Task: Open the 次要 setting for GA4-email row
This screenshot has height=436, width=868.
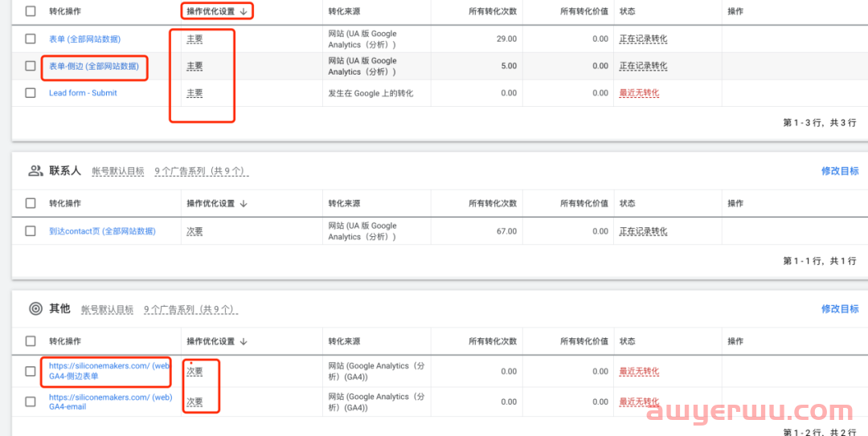Action: click(194, 401)
